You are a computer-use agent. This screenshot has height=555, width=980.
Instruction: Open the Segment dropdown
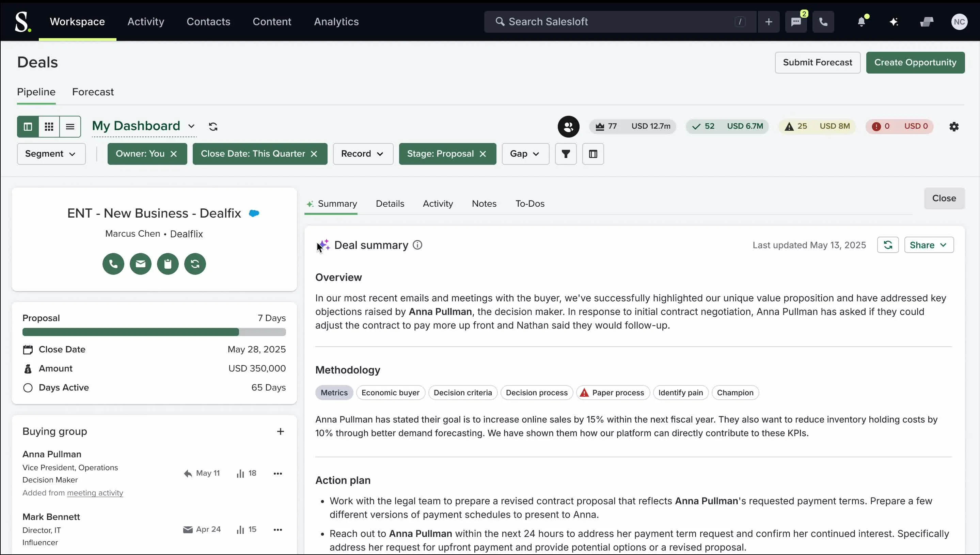click(51, 154)
